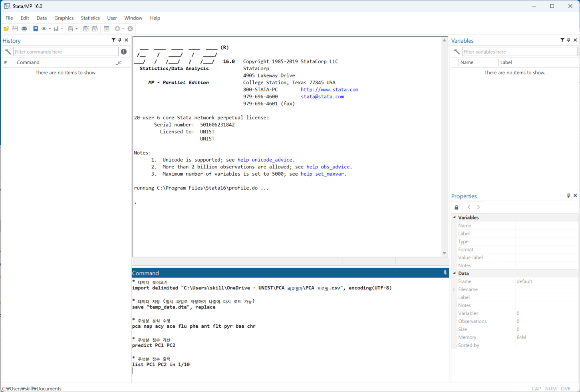Click Properties next variable arrow
This screenshot has width=580, height=392.
point(479,207)
